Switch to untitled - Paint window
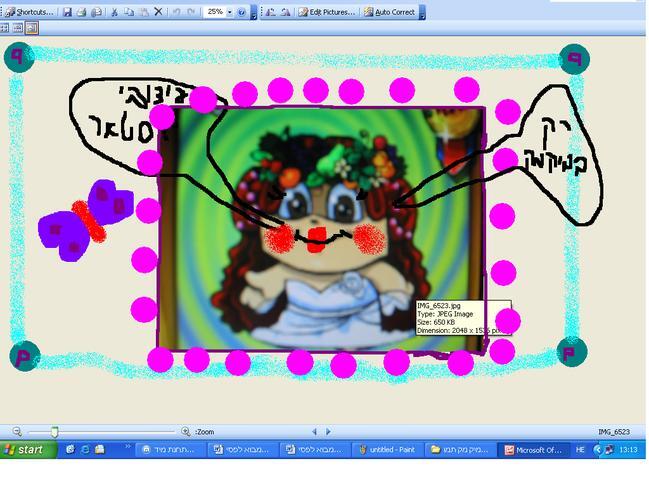Viewport: 649px width, 487px height. [x=387, y=450]
